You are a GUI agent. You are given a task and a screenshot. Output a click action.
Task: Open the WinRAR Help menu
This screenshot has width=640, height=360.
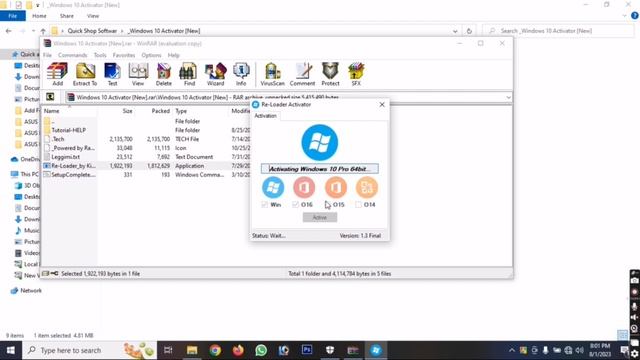[x=173, y=55]
